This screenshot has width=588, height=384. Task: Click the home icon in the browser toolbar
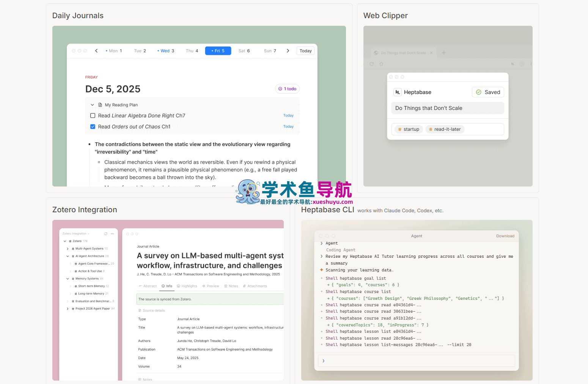click(381, 64)
